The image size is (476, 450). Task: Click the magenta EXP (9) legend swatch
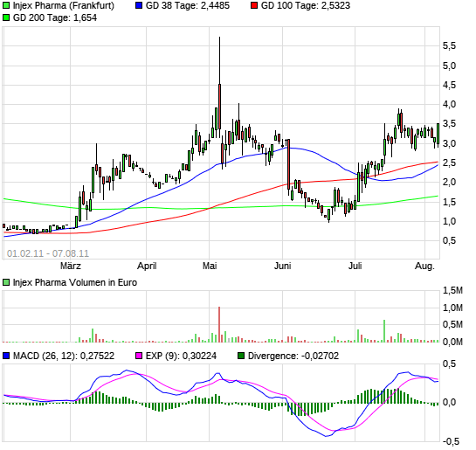click(x=139, y=356)
